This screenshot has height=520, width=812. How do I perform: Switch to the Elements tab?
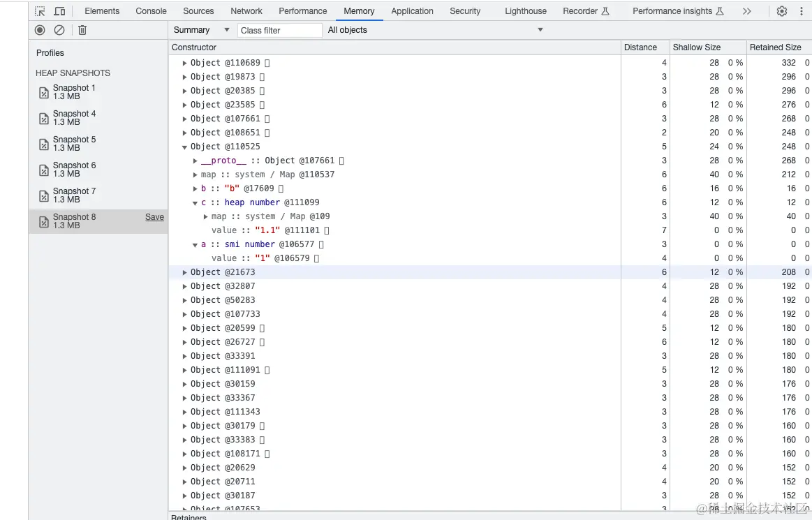coord(102,11)
